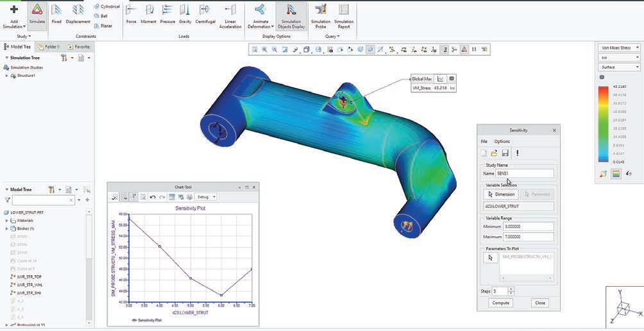This screenshot has height=331, width=644.
Task: Click the Dimension selection button
Action: [x=501, y=194]
